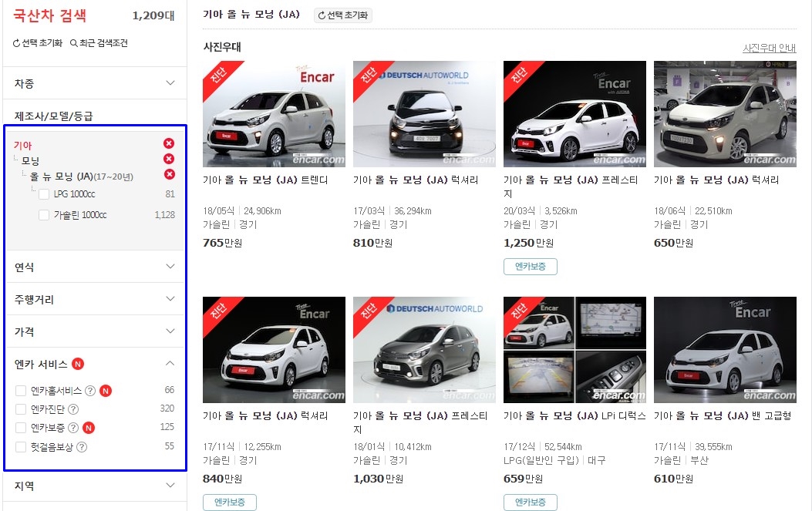Click the 650만원 price text
Viewport: 812px width, 511px height.
pyautogui.click(x=674, y=243)
